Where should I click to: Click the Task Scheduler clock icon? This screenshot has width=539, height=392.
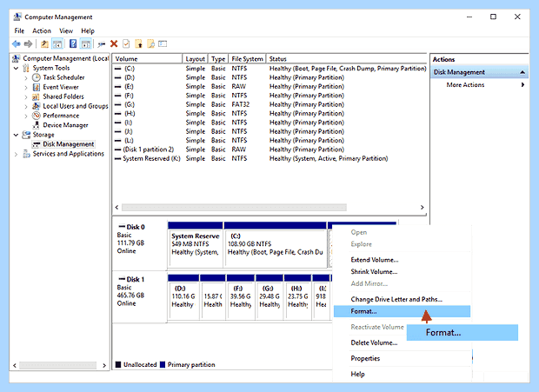click(37, 77)
